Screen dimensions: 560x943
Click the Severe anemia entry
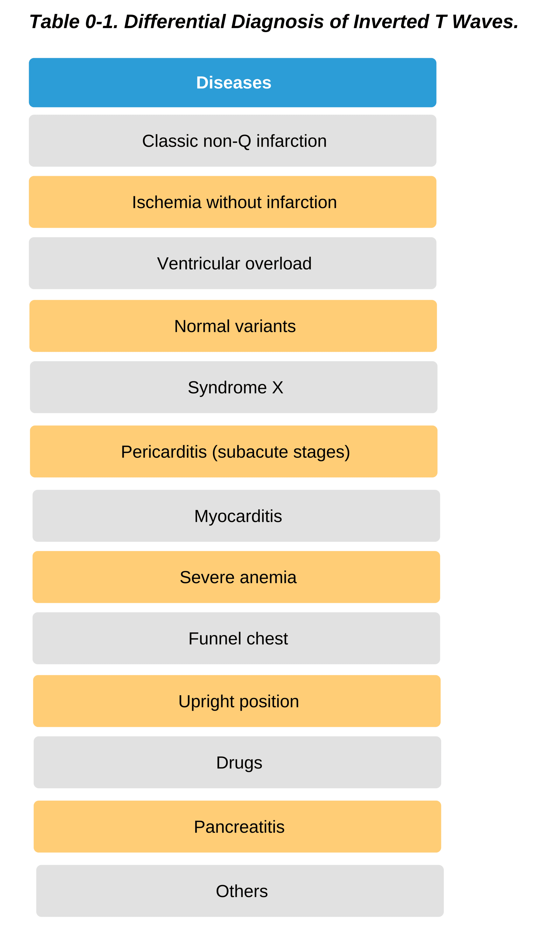[x=236, y=577]
